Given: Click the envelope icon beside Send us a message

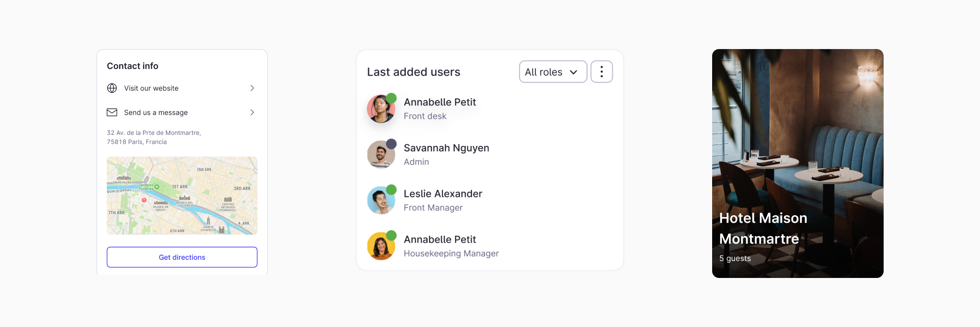Looking at the screenshot, I should (x=112, y=112).
